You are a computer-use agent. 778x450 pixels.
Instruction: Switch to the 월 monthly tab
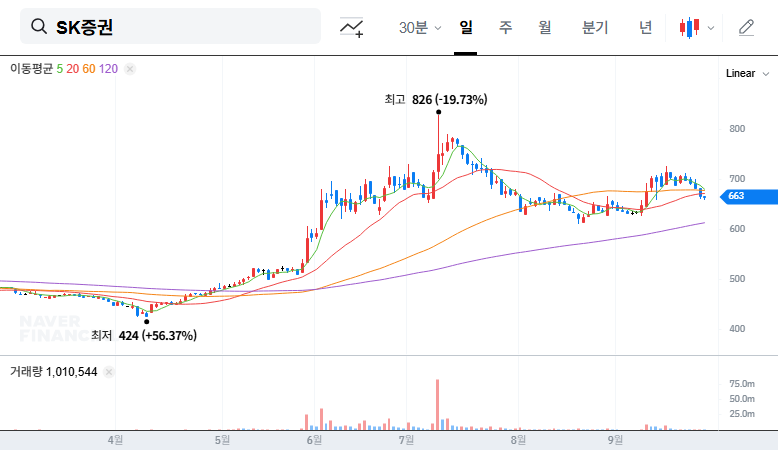coord(545,27)
